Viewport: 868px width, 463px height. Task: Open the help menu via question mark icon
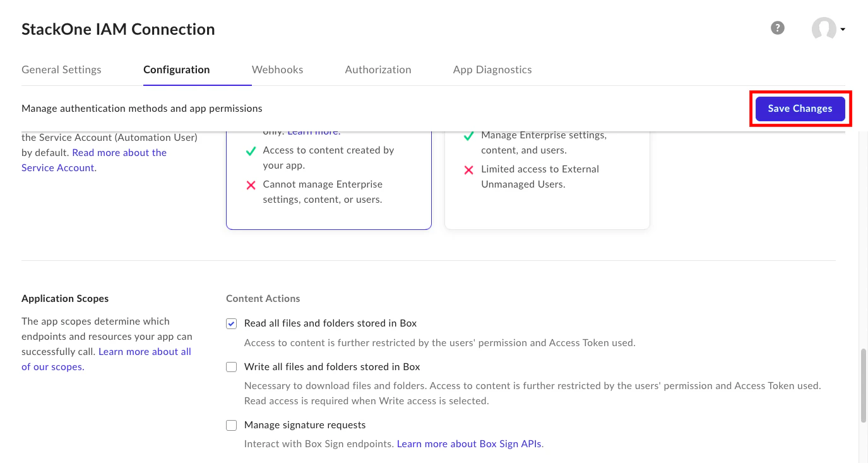(777, 28)
